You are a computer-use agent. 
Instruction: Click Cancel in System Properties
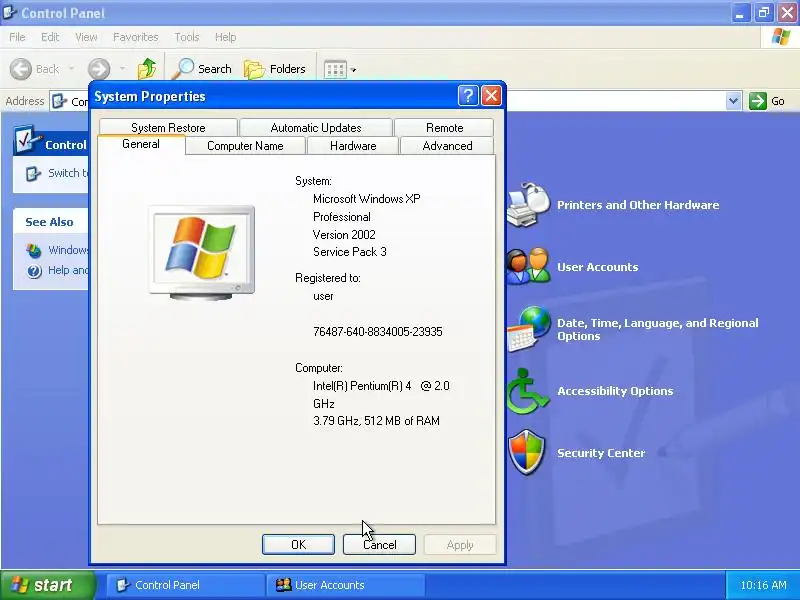click(x=379, y=545)
